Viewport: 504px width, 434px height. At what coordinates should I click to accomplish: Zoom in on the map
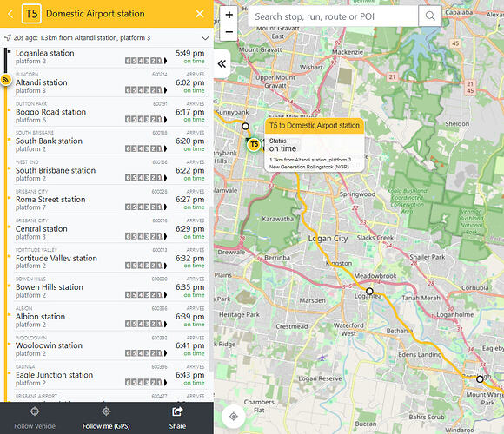229,15
